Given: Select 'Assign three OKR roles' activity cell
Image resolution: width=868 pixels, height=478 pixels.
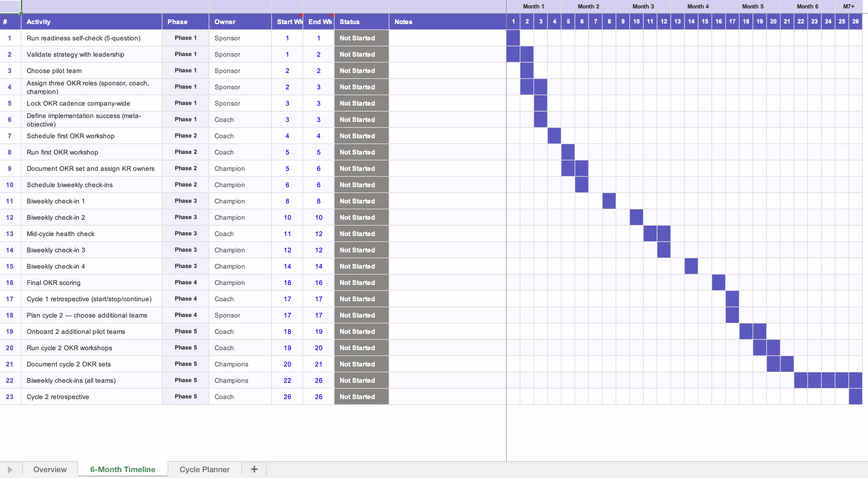Looking at the screenshot, I should [x=92, y=87].
